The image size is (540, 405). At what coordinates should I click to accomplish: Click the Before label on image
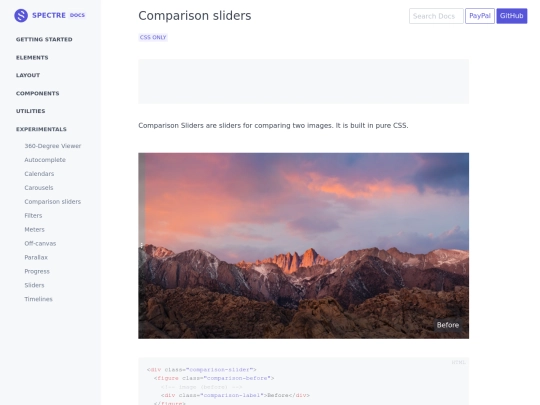click(x=448, y=325)
